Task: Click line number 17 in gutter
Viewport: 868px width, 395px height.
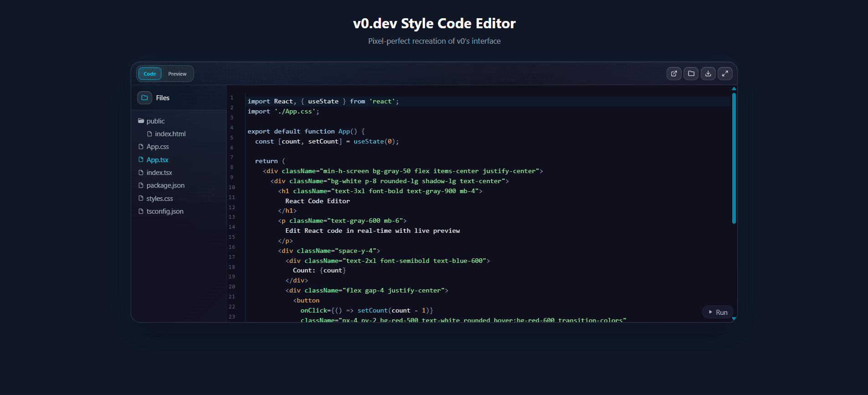Action: click(232, 257)
